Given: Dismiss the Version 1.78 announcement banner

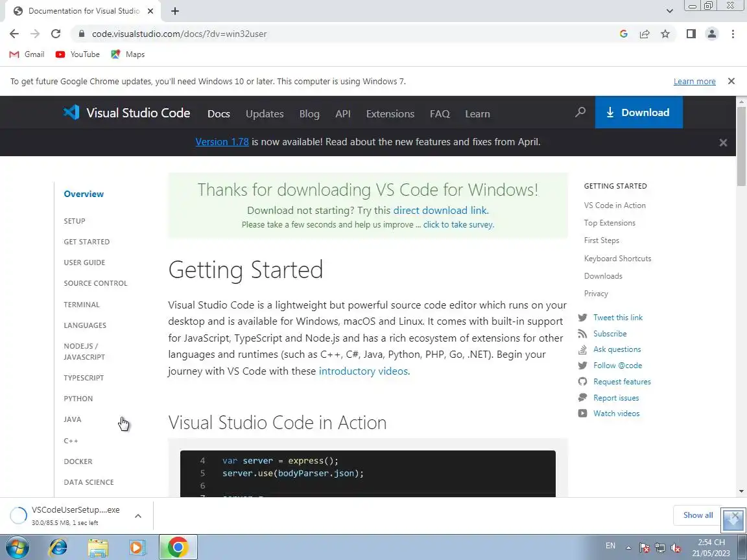Looking at the screenshot, I should (723, 143).
